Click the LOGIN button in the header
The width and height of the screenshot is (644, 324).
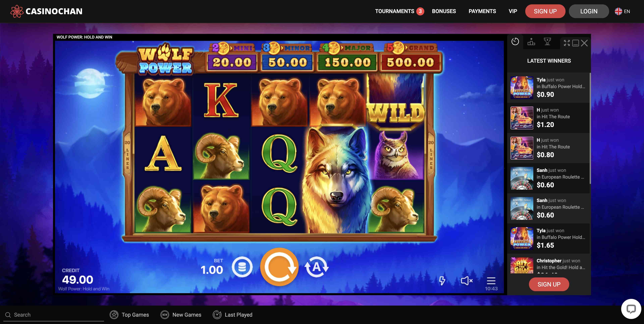point(589,11)
